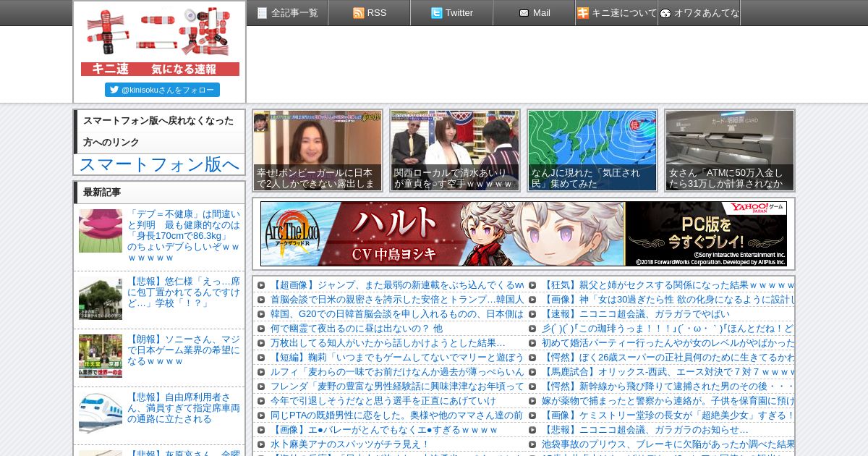
Task: Open 【馬鹿試合】オリックス-西武 link
Action: [x=668, y=372]
